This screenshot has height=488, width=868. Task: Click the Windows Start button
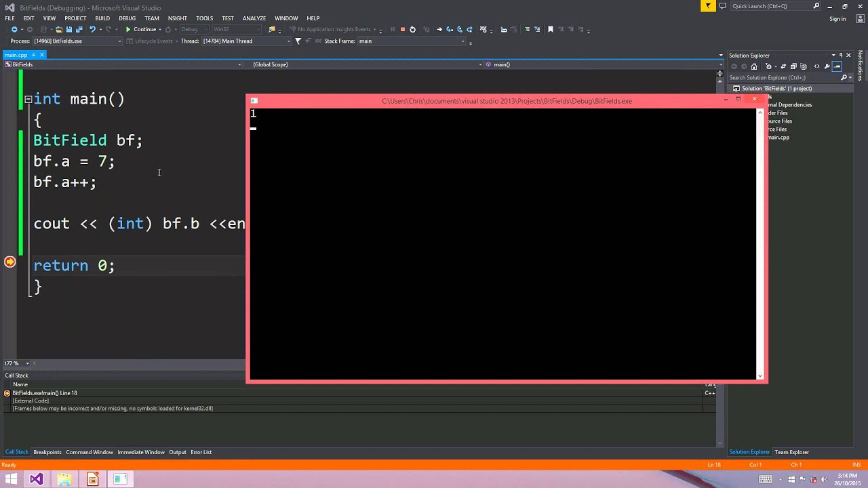11,479
